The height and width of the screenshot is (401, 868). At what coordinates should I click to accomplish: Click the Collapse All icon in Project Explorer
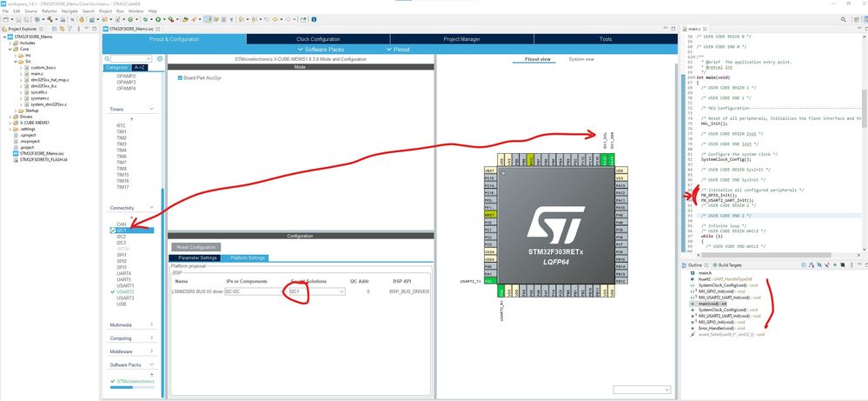click(55, 28)
